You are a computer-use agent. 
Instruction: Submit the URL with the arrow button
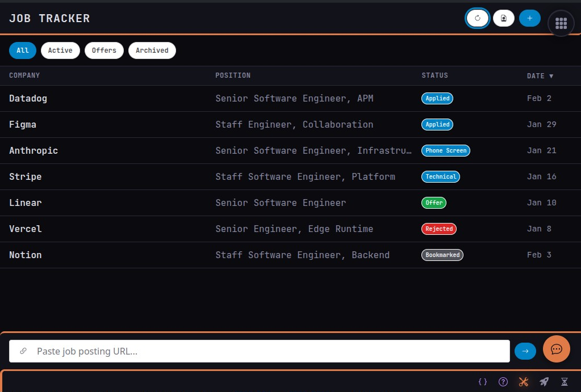[x=525, y=351]
